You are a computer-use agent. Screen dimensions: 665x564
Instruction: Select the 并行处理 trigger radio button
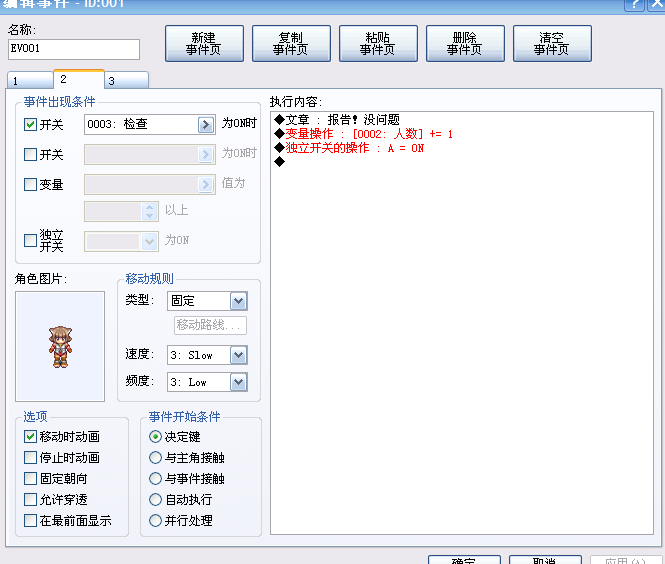click(155, 520)
